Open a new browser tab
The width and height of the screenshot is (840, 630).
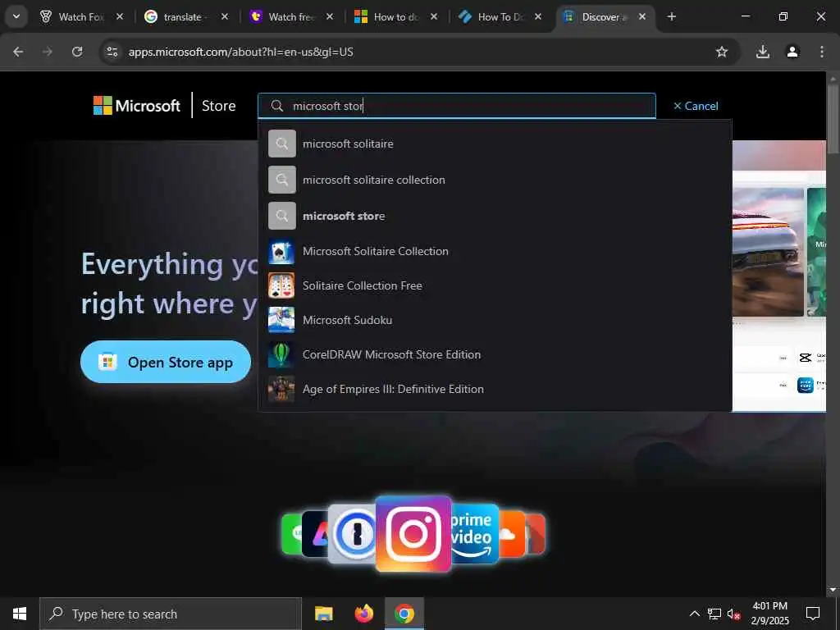click(x=671, y=16)
